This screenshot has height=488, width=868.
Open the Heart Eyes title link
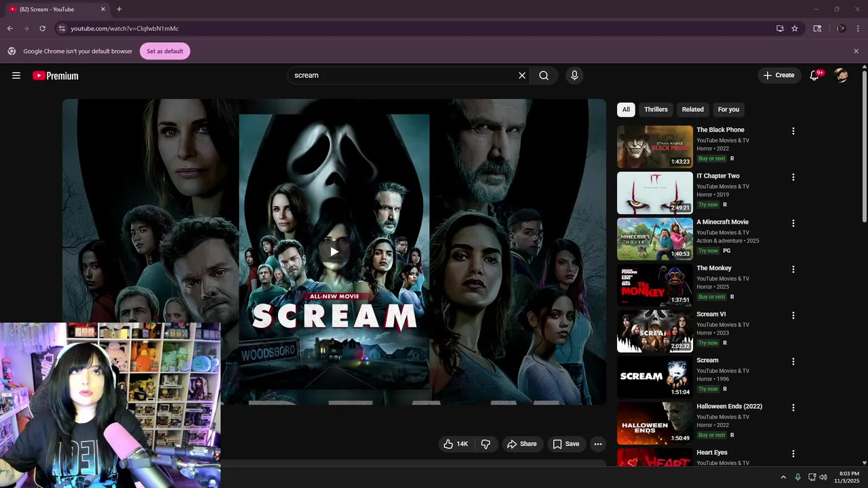click(712, 453)
